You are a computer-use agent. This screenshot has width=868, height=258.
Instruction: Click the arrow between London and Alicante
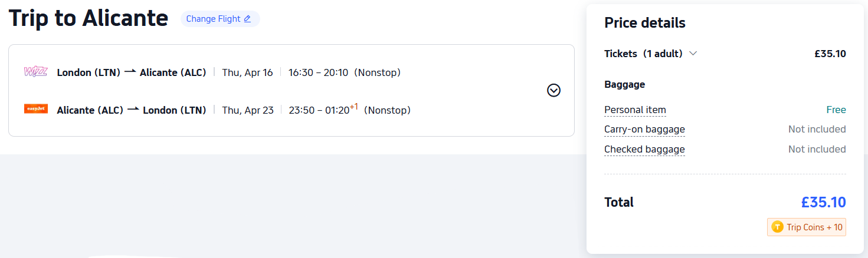click(130, 72)
